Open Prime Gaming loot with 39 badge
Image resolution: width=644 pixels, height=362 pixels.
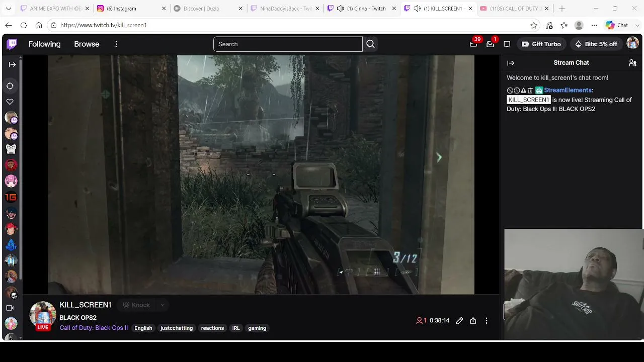(473, 44)
